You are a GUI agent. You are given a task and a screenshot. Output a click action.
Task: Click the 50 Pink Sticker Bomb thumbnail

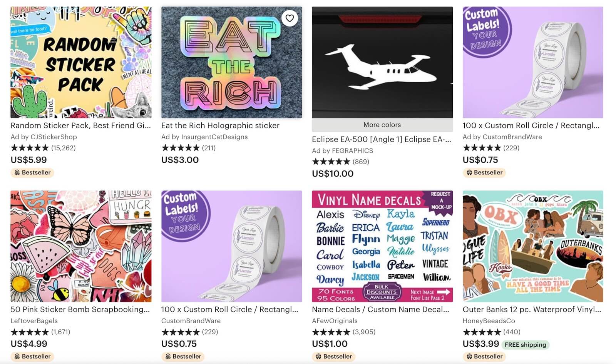(x=81, y=246)
